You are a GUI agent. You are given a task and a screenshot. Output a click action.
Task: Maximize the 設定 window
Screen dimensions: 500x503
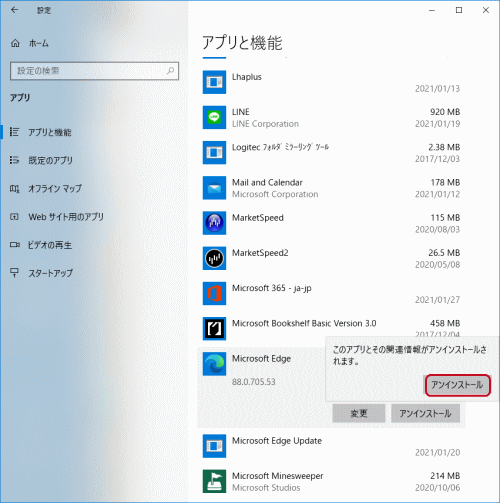(459, 10)
